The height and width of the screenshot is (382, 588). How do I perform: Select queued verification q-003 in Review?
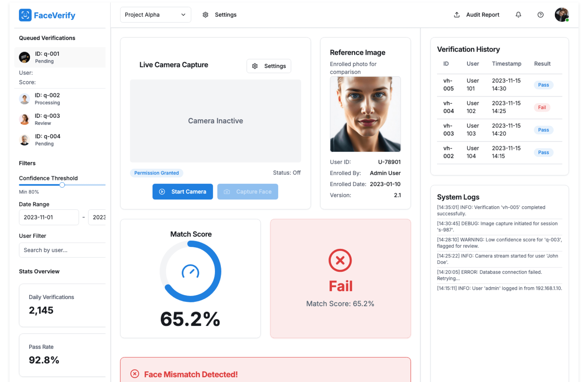pyautogui.click(x=47, y=119)
